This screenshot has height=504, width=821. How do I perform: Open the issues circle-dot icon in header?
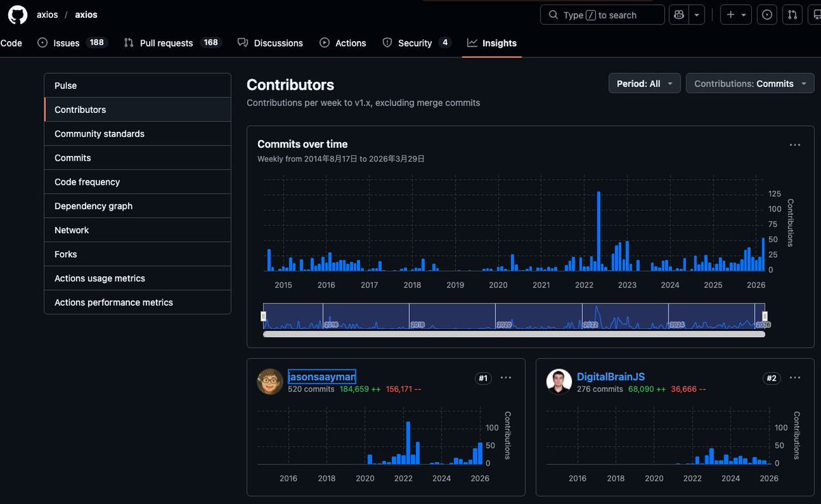(768, 14)
